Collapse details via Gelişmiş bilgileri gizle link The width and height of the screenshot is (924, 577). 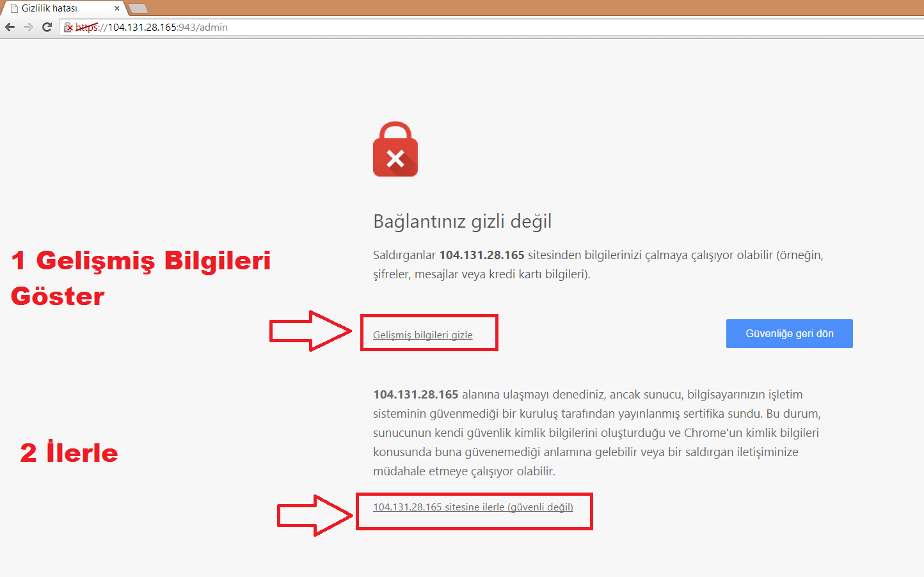423,335
